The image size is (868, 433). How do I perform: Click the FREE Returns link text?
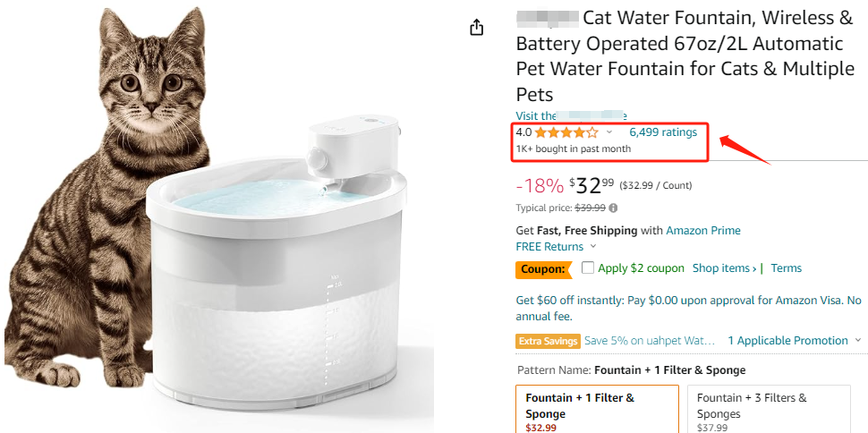[x=549, y=246]
